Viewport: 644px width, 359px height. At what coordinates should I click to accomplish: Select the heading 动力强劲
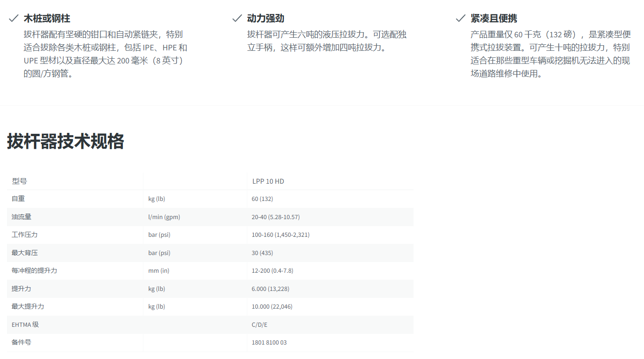(266, 19)
